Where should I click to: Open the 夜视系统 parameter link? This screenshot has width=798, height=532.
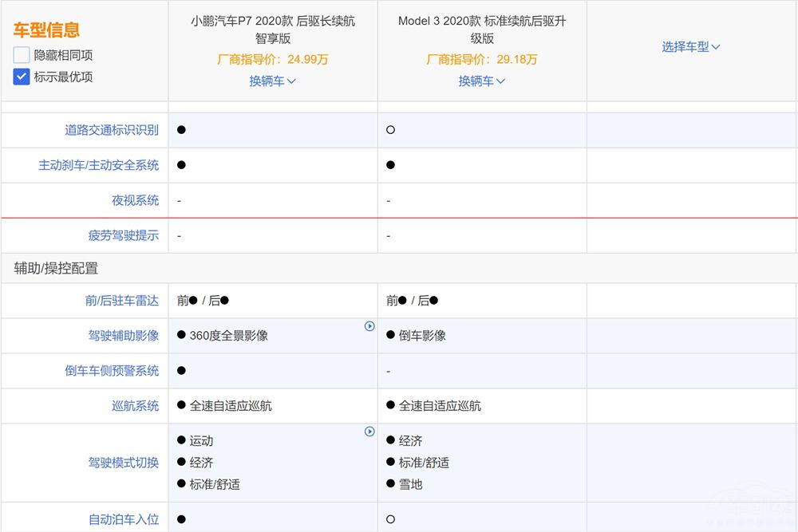(x=136, y=200)
